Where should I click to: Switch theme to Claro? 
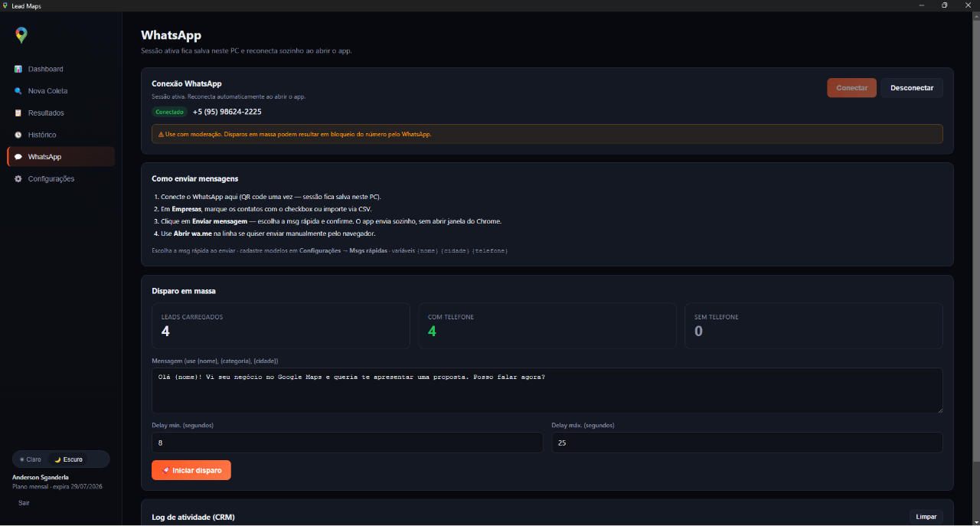pyautogui.click(x=31, y=459)
